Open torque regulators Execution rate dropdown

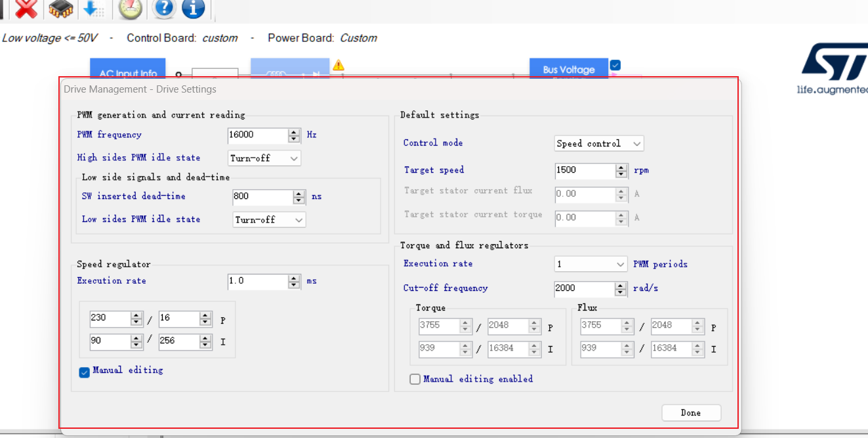(x=591, y=264)
